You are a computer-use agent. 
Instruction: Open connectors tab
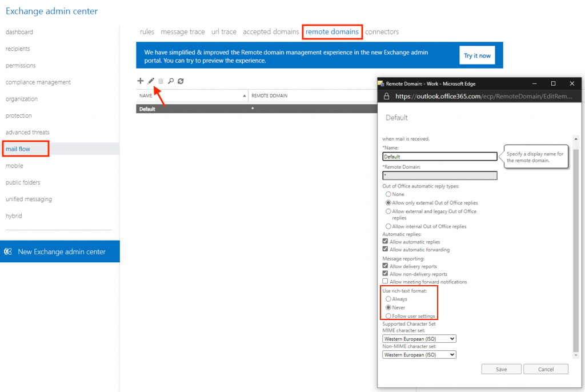tap(382, 32)
